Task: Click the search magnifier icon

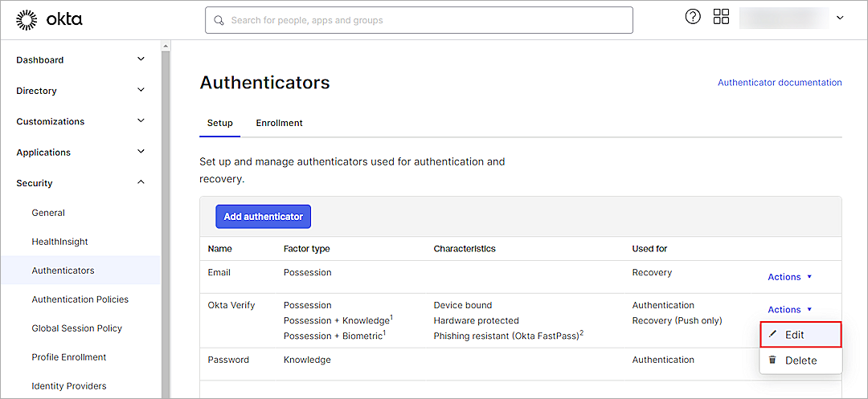Action: pos(219,20)
